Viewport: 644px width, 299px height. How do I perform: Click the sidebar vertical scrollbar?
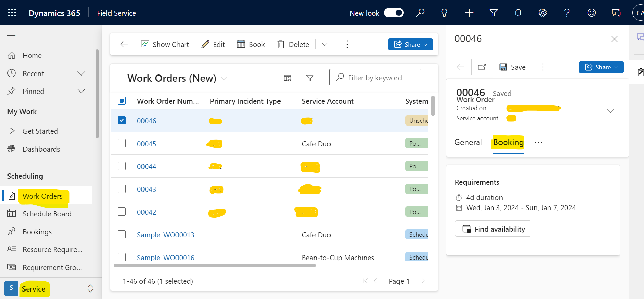click(x=97, y=94)
